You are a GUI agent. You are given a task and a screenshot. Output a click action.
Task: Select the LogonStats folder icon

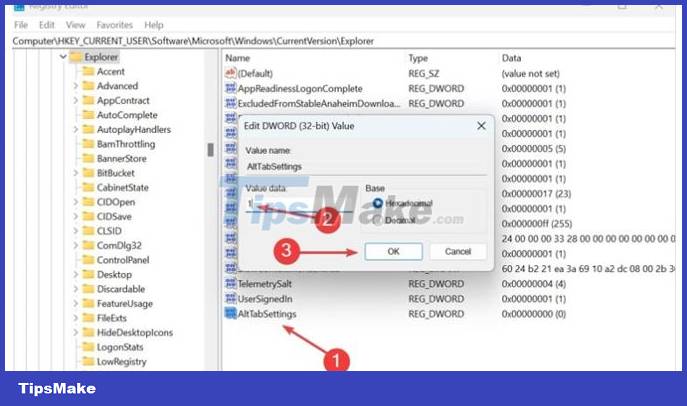89,347
